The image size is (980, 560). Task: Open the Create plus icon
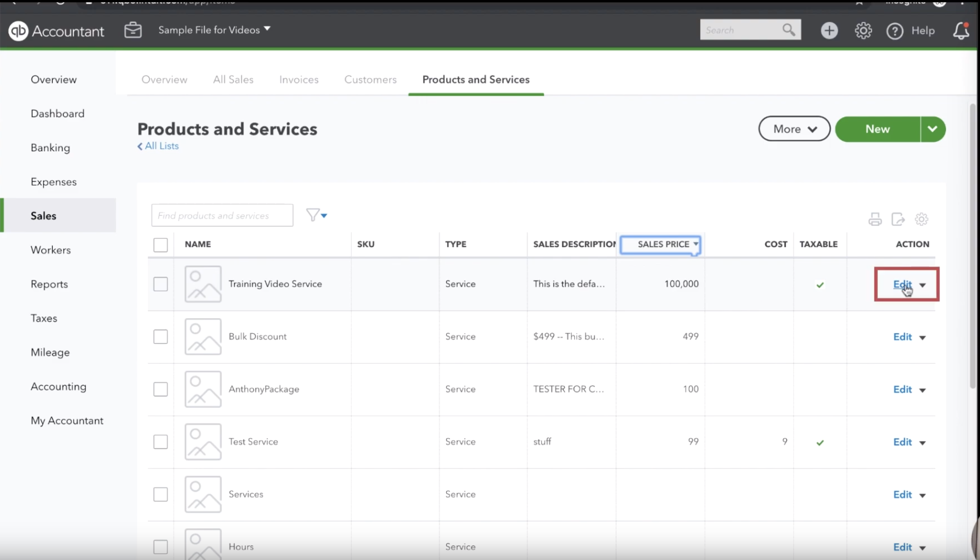point(829,30)
